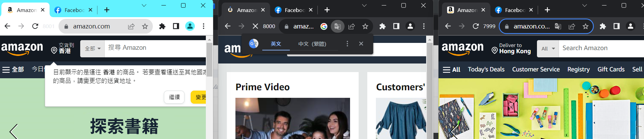The image size is (644, 139).
Task: Go back in the middle browser window
Action: point(228,26)
